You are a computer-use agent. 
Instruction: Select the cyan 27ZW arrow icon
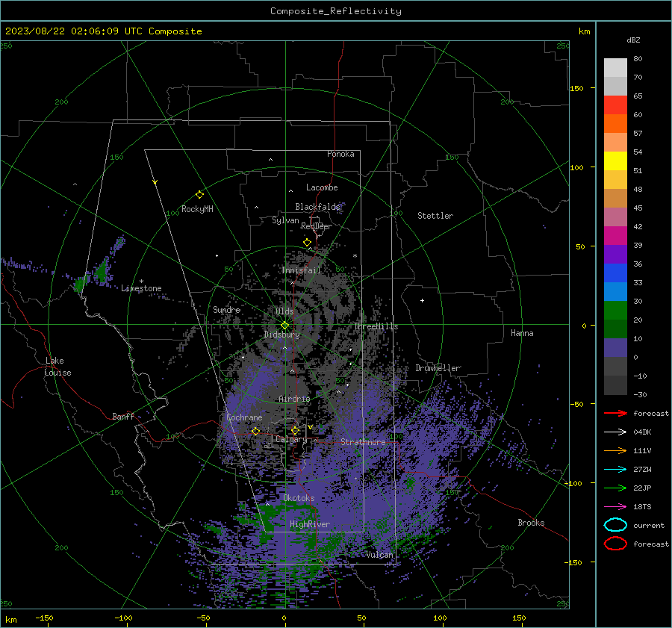[615, 470]
